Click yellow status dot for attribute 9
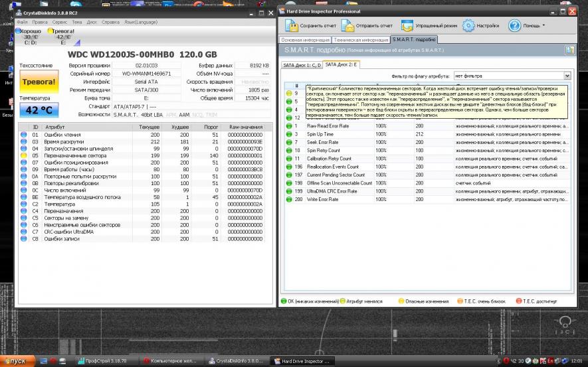This screenshot has height=367, width=588. point(289,94)
